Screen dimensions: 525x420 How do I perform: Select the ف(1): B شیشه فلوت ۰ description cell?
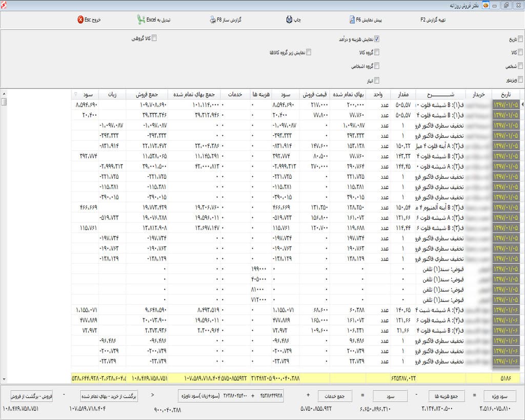point(440,104)
